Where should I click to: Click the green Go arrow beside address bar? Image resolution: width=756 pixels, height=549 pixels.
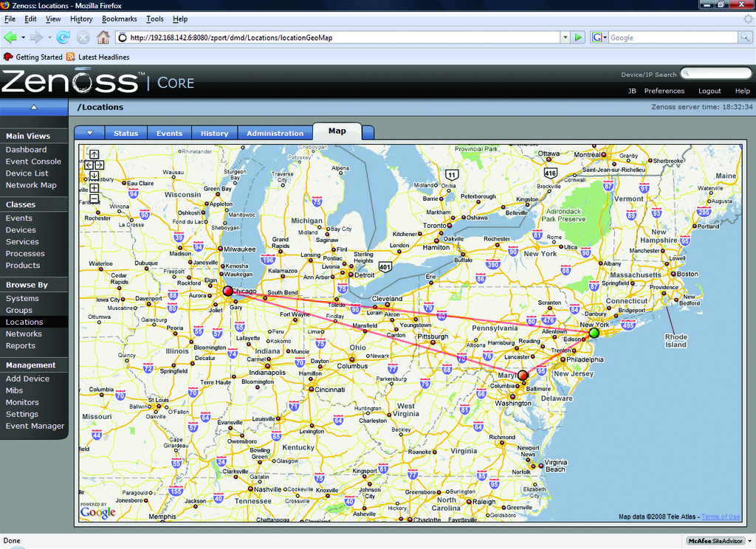(x=579, y=37)
